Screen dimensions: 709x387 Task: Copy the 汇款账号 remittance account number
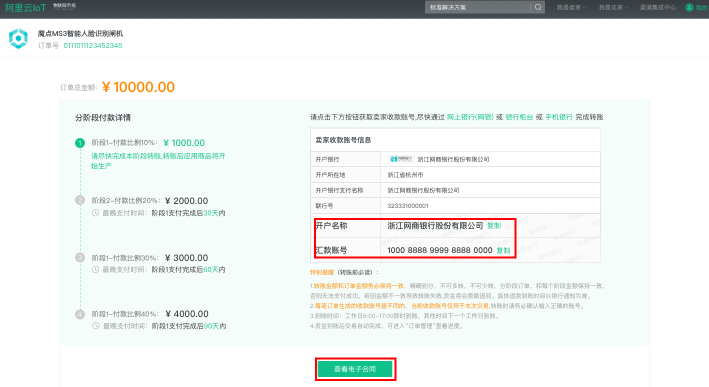coord(503,250)
